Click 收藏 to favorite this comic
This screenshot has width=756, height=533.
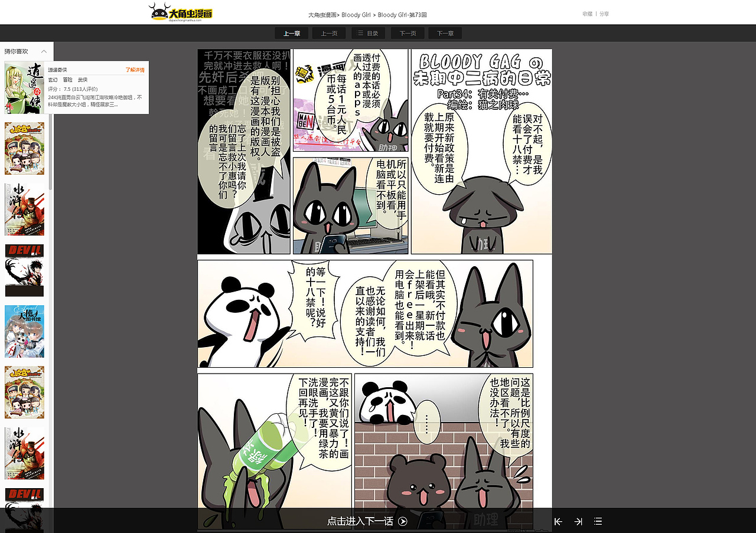587,14
